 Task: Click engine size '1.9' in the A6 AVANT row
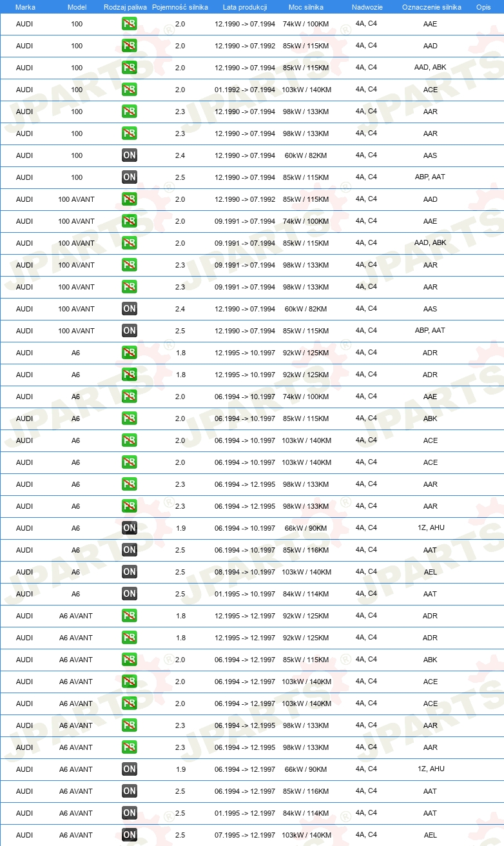point(180,769)
